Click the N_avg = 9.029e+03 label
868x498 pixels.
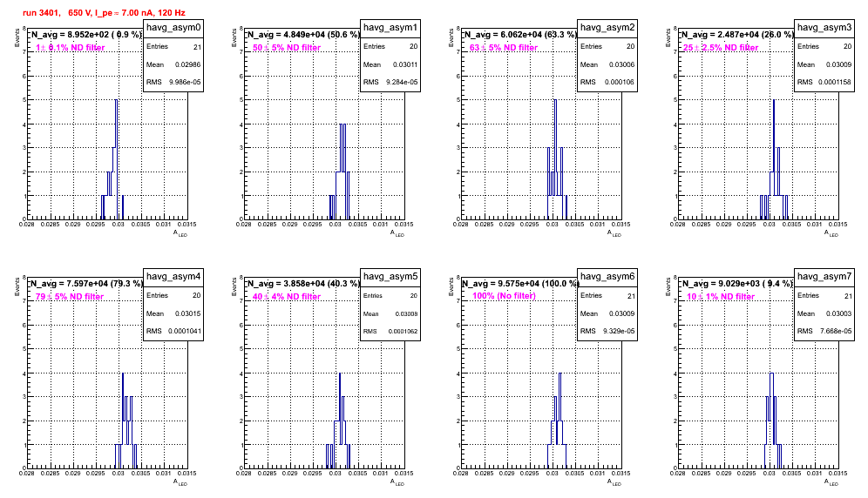[737, 283]
